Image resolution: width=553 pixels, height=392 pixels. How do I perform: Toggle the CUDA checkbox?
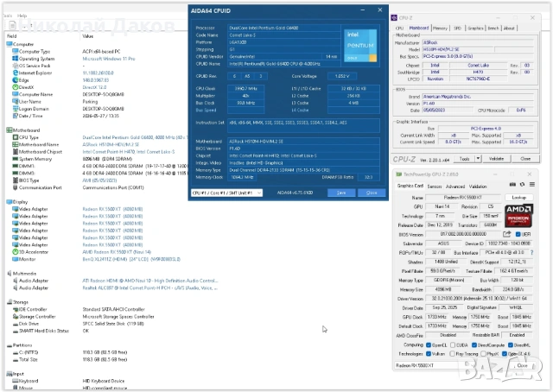[453, 345]
